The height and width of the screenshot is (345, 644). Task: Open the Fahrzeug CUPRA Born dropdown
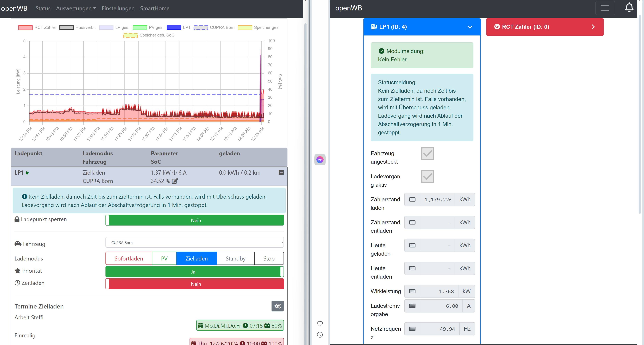point(194,242)
